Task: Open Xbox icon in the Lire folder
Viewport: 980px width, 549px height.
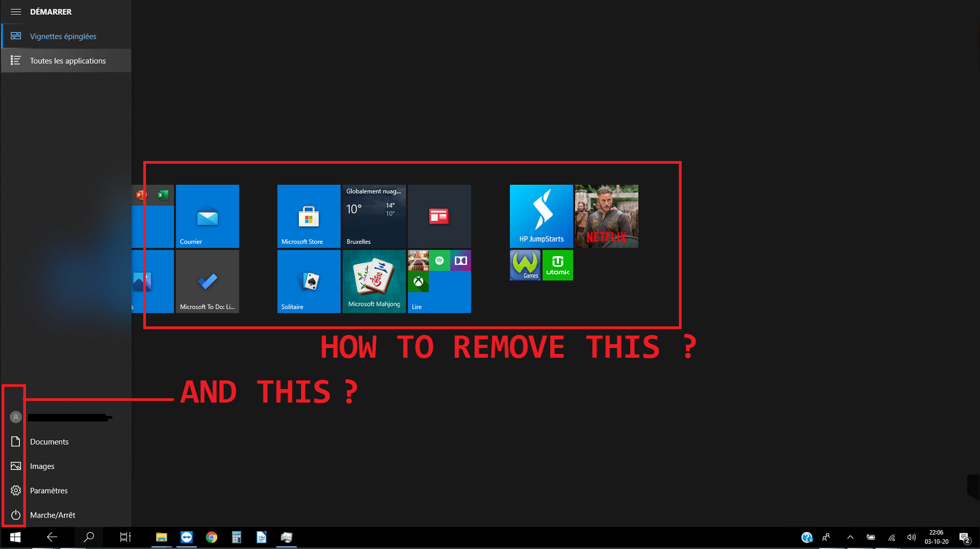Action: pos(418,282)
